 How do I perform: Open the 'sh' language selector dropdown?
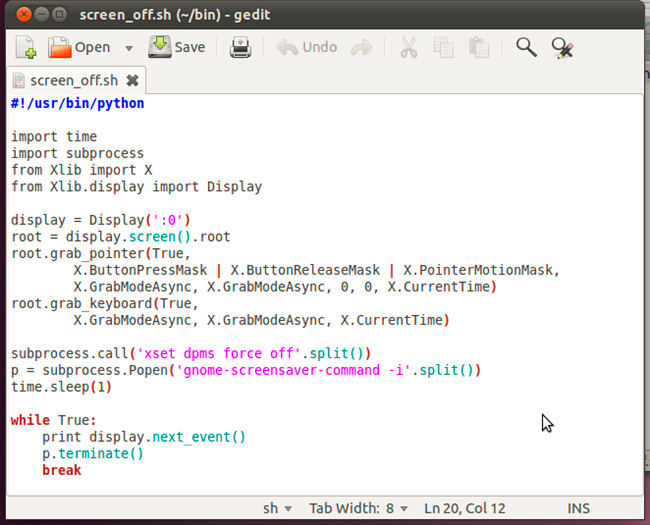click(x=277, y=508)
